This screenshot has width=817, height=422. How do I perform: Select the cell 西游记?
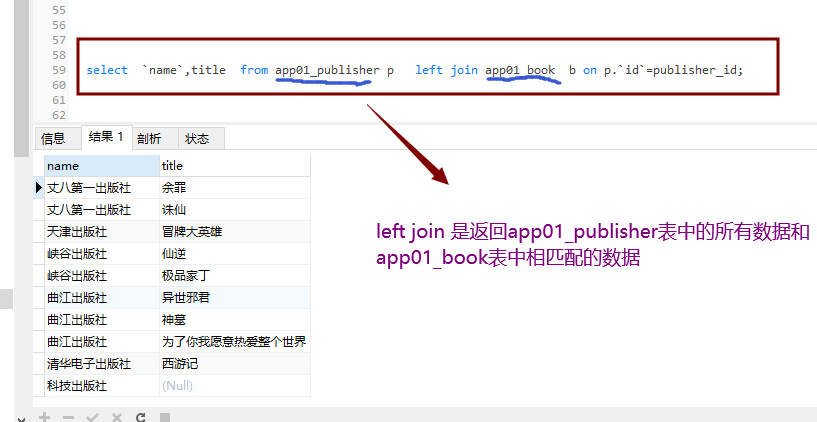pos(234,364)
